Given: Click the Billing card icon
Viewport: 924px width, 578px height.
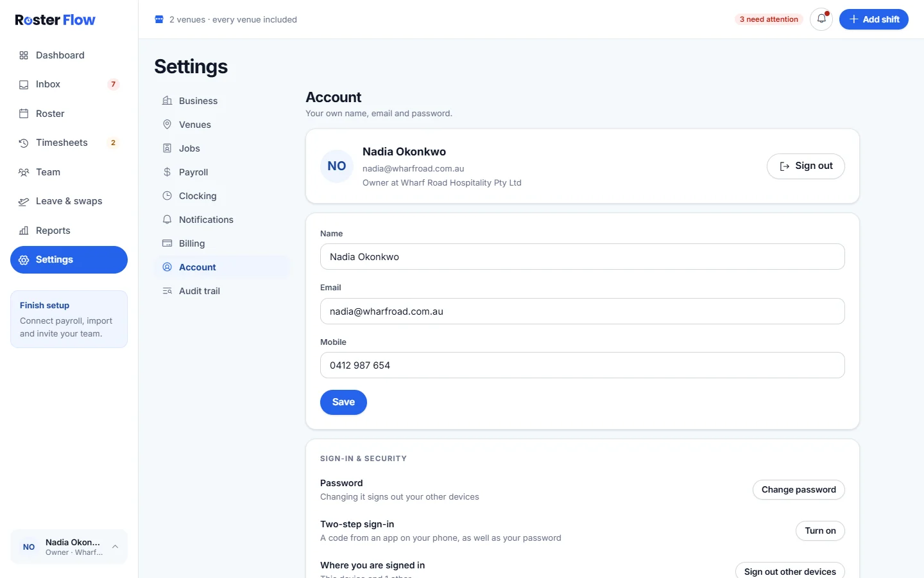Looking at the screenshot, I should [x=167, y=243].
